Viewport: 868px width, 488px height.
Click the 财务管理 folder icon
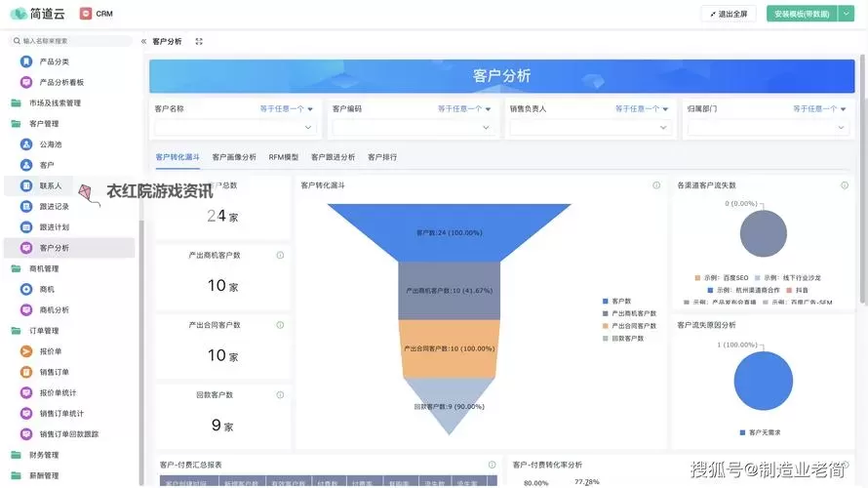16,455
